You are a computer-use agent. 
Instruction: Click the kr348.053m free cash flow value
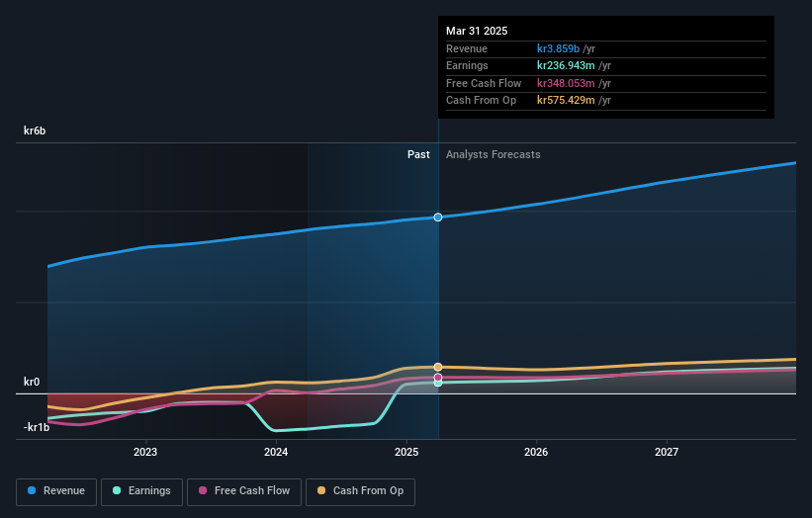[566, 83]
